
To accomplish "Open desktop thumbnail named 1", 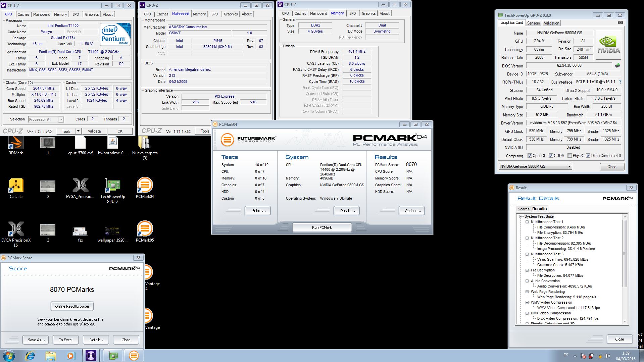I will [x=48, y=145].
